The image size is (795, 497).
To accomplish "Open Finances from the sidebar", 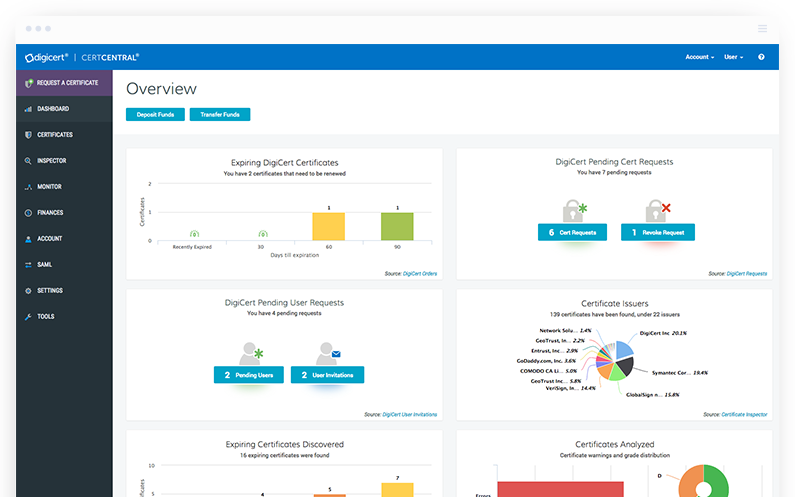I will 64,212.
